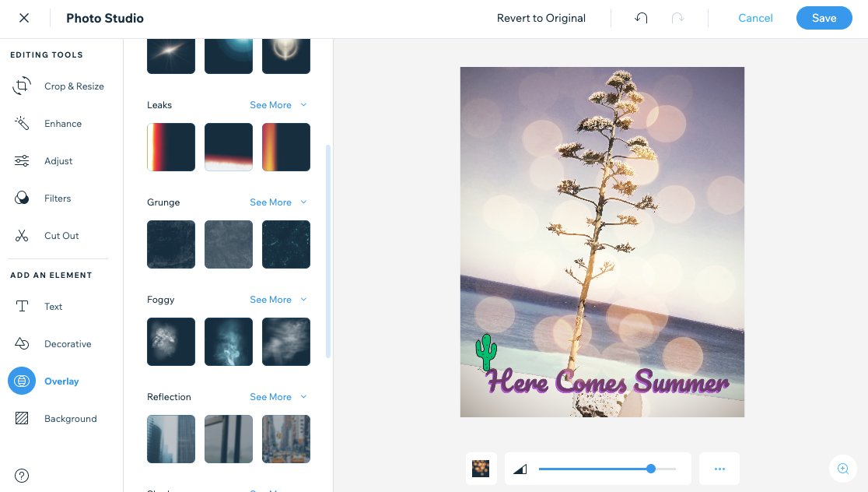The height and width of the screenshot is (492, 868).
Task: Apply the third Grunge overlay thumbnail
Action: 286,244
